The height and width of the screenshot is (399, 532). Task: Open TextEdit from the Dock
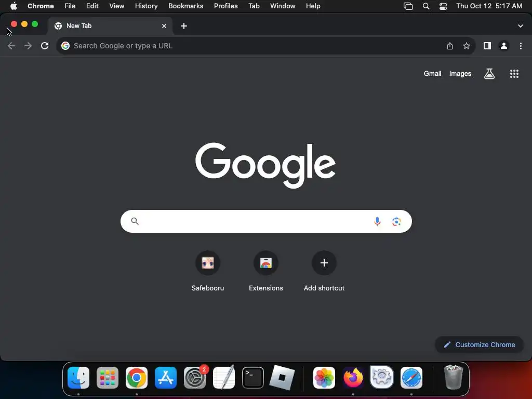pos(224,377)
